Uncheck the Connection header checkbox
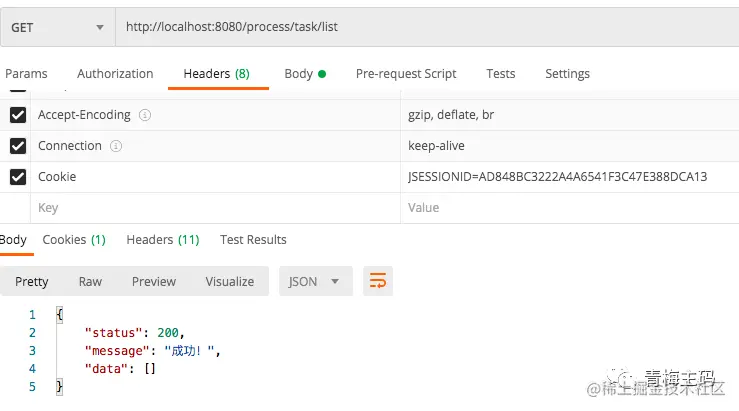 18,146
